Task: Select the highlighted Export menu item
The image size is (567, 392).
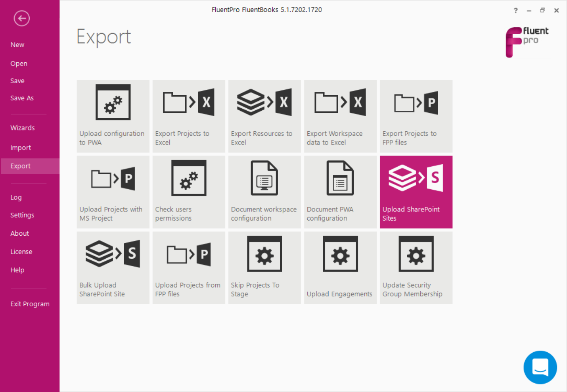Action: 30,166
